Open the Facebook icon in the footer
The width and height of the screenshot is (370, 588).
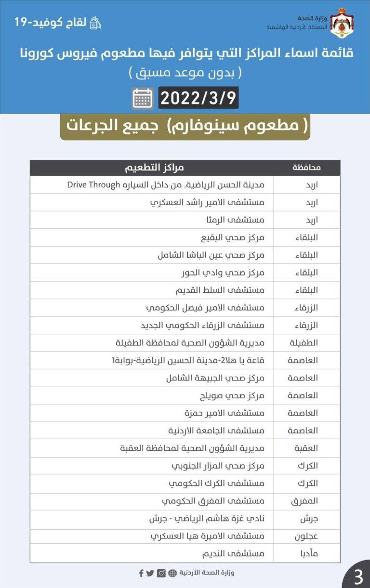pyautogui.click(x=141, y=573)
